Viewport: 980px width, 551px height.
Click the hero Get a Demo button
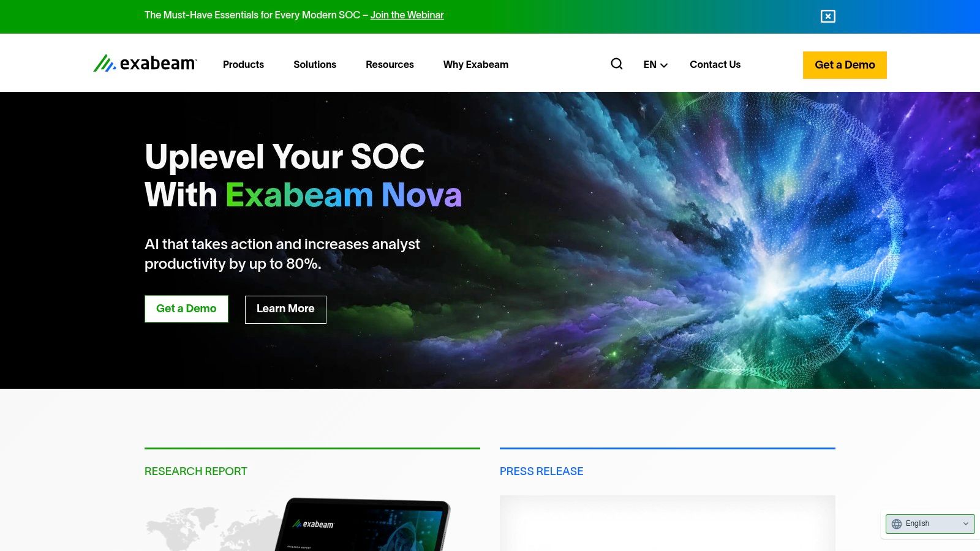pyautogui.click(x=186, y=309)
